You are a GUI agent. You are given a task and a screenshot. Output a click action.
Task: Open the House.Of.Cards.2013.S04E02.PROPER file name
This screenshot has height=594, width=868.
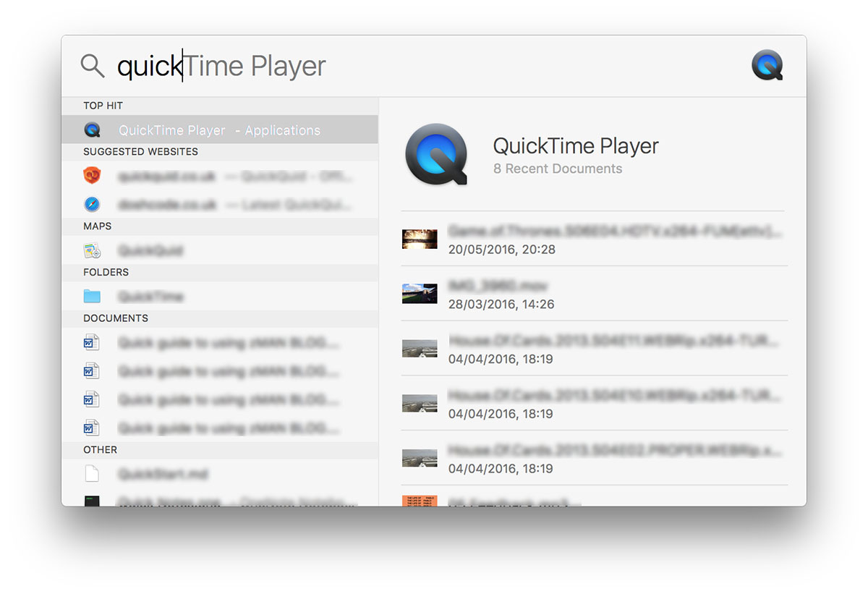[615, 451]
